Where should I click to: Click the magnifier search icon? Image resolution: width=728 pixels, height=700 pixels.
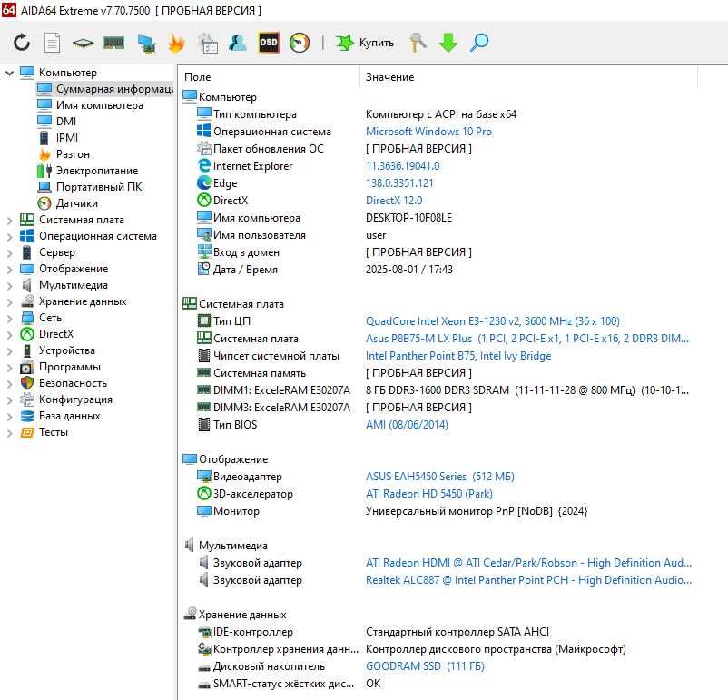coord(479,43)
